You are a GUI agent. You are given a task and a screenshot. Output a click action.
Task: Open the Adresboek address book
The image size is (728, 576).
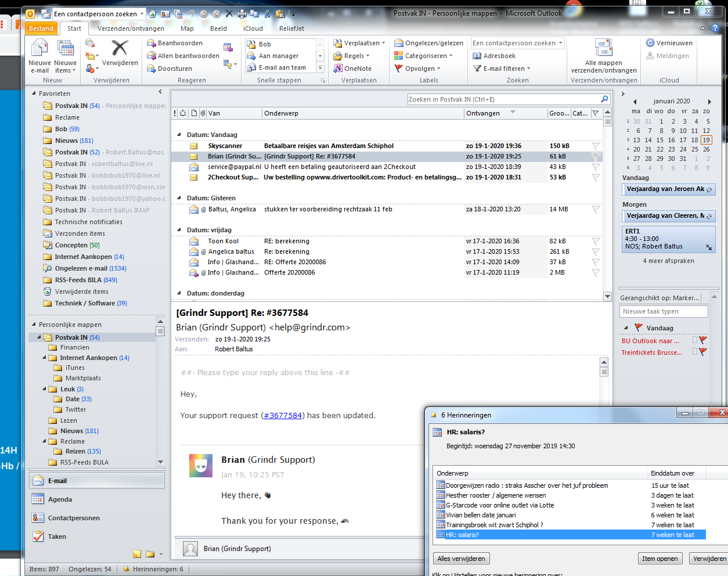(494, 56)
